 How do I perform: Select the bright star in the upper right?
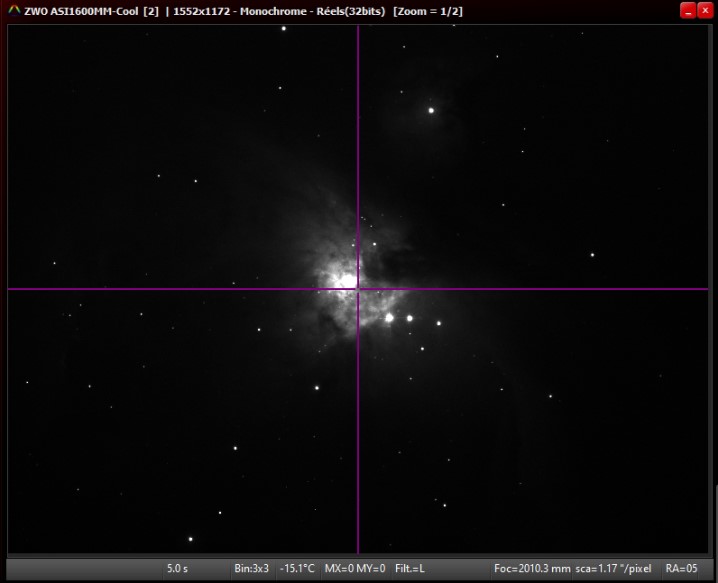coord(432,110)
